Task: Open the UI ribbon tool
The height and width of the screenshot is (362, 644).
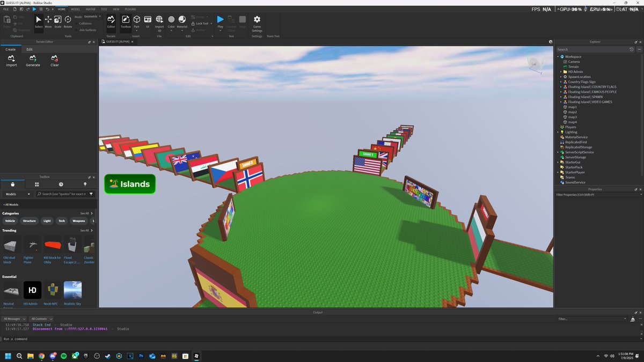Action: click(x=148, y=21)
